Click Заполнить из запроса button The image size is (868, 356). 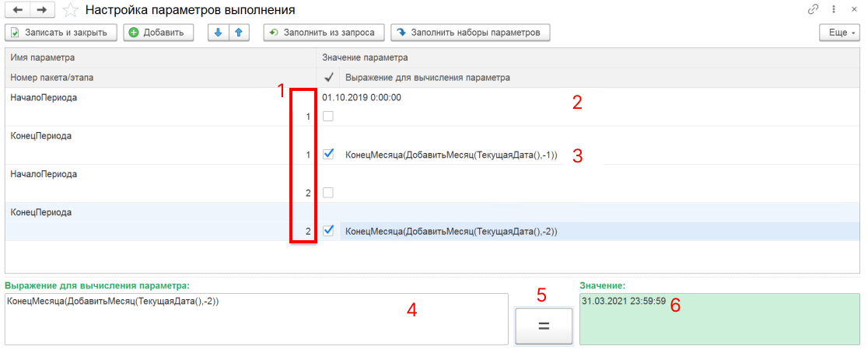click(x=324, y=33)
